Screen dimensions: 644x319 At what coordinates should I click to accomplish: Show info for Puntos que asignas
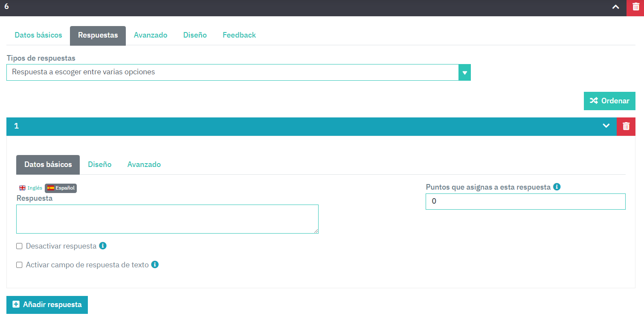pos(557,187)
